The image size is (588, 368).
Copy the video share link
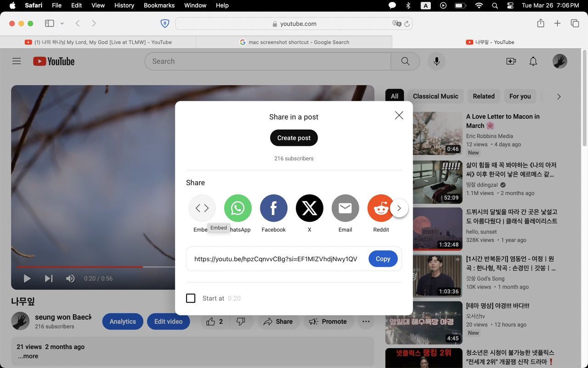click(383, 259)
